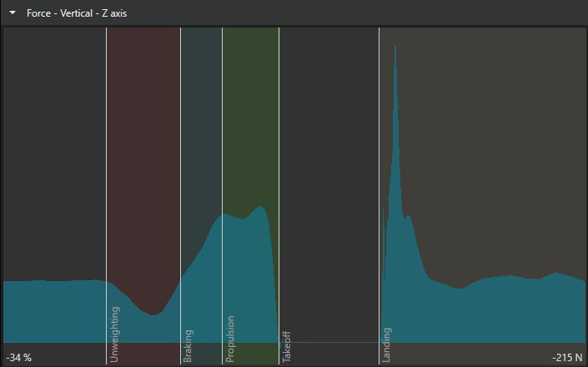Viewport: 588px width, 367px height.
Task: Click the Braking label text
Action: click(188, 346)
